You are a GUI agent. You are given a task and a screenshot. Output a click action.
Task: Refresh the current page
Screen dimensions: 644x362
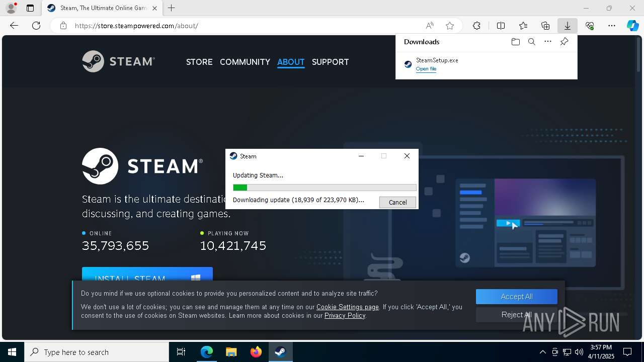tap(36, 26)
